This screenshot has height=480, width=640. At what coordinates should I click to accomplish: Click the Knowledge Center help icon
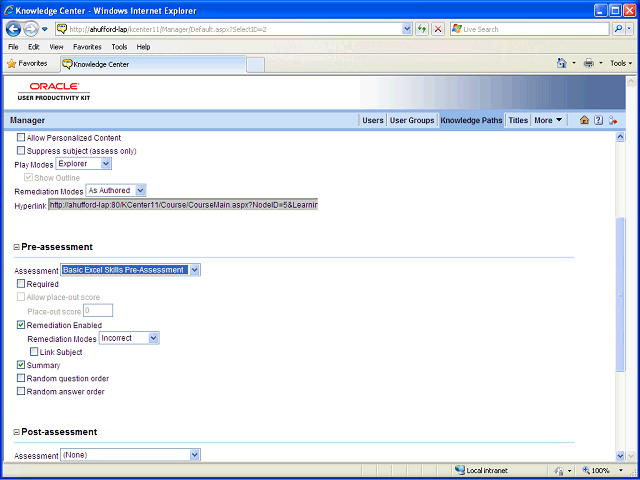pyautogui.click(x=598, y=120)
